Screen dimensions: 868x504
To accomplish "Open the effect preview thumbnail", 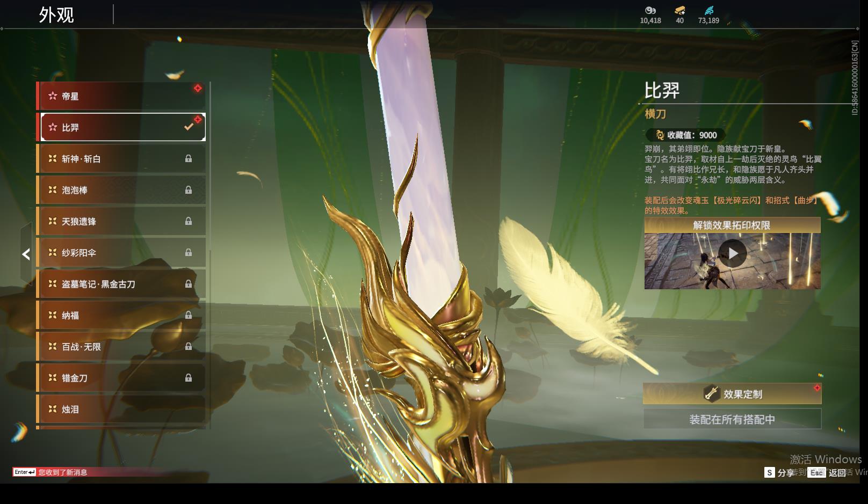I will [x=733, y=261].
